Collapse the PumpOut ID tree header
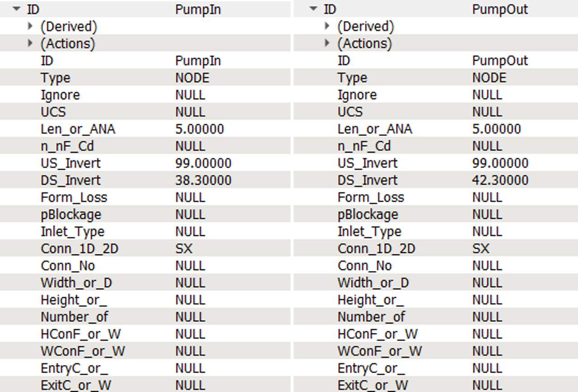Image resolution: width=578 pixels, height=392 pixels. click(x=314, y=9)
